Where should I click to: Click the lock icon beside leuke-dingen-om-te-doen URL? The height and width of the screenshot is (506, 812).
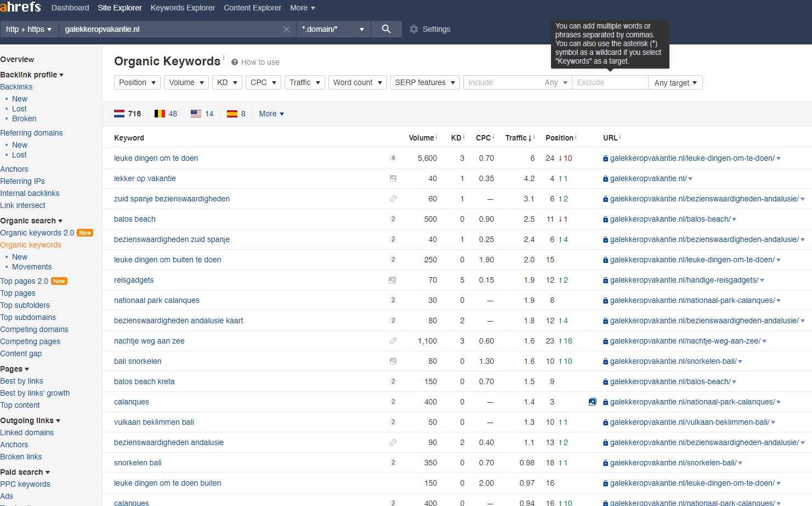click(605, 158)
